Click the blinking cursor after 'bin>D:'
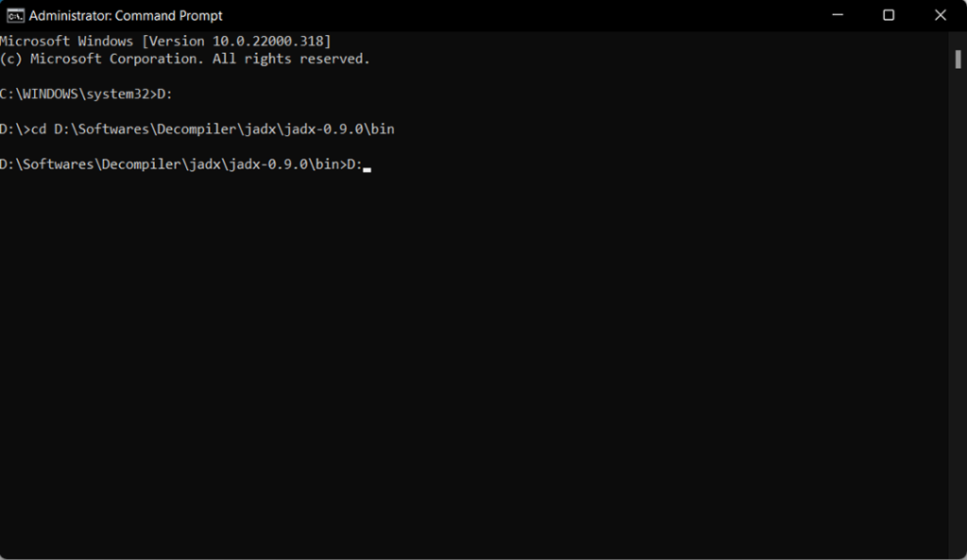The image size is (967, 560). (367, 170)
